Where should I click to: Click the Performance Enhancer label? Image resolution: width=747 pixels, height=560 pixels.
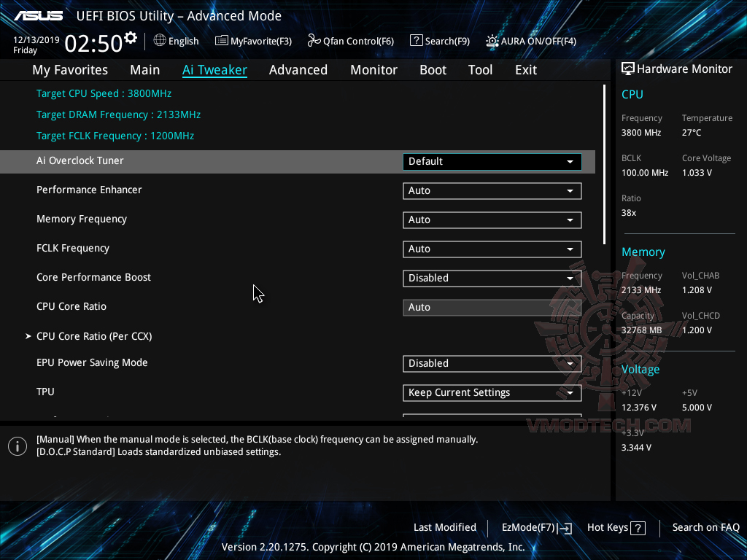[x=89, y=190]
